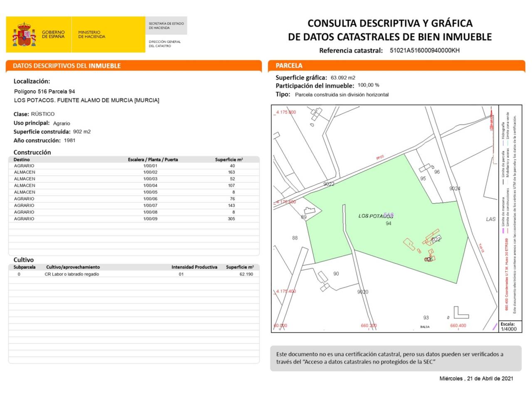Click the Spanish coat of arms logo
This screenshot has width=532, height=399.
pos(24,34)
